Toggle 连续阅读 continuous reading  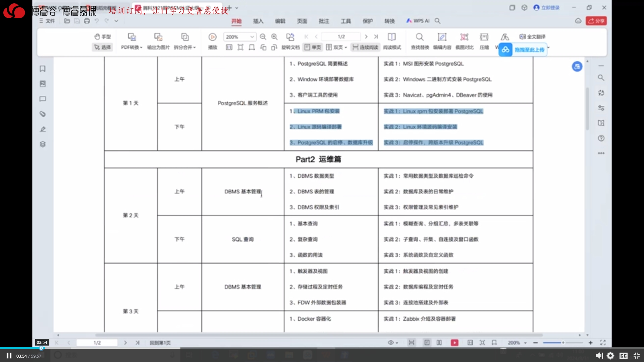[x=365, y=47]
